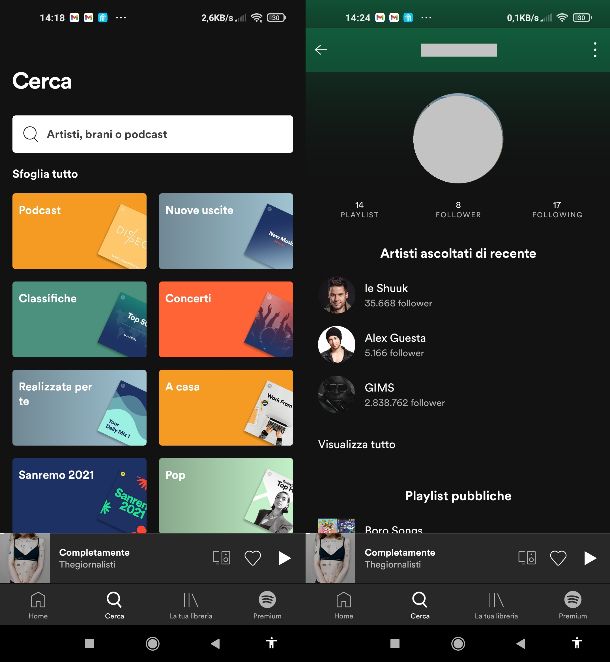Open the Sanremo 2021 category card
The height and width of the screenshot is (662, 610).
(x=79, y=495)
